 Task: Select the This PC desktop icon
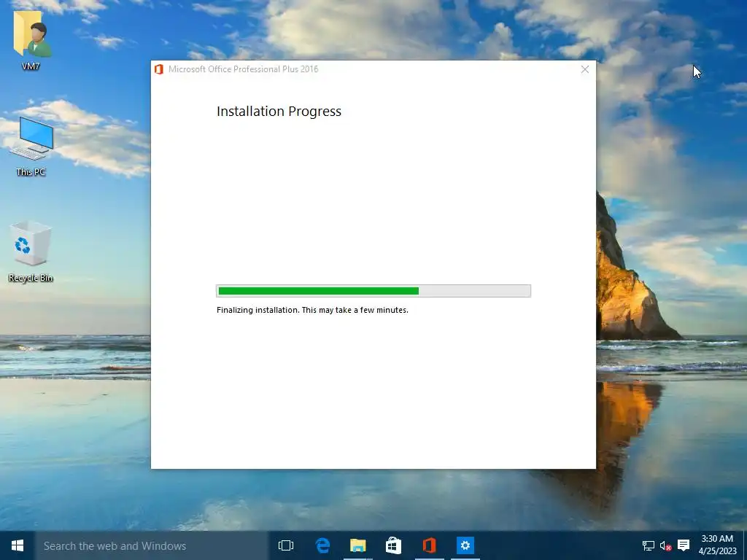click(x=31, y=146)
